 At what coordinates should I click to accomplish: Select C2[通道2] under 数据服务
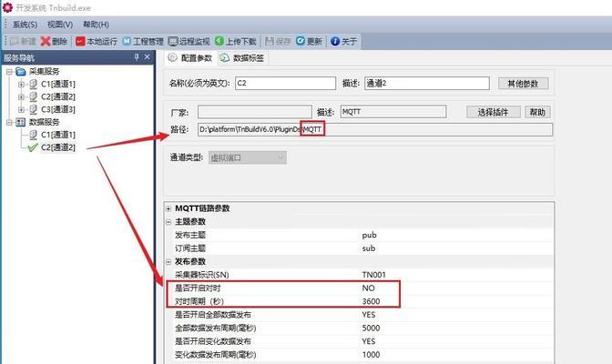pyautogui.click(x=58, y=147)
